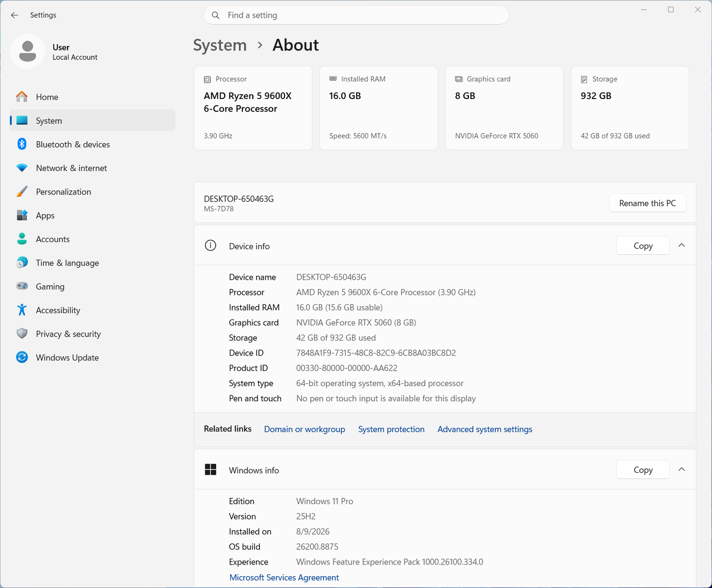Click the Graphics card 8 GB card
This screenshot has height=588, width=712.
pyautogui.click(x=504, y=108)
